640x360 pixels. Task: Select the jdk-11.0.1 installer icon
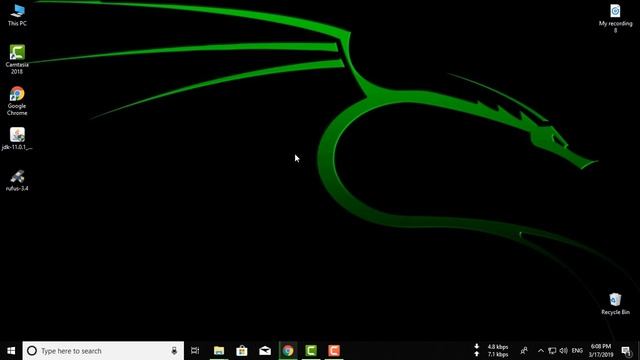click(x=17, y=139)
